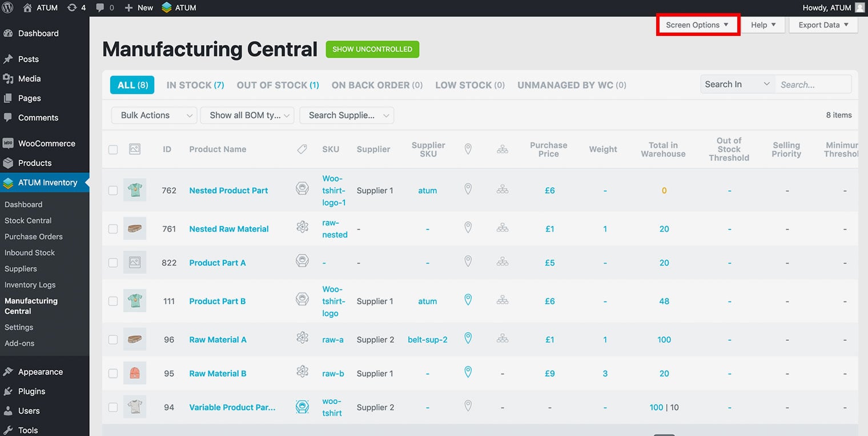Click BOM hierarchy icon for Raw Material A
This screenshot has height=436, width=868.
coord(502,339)
